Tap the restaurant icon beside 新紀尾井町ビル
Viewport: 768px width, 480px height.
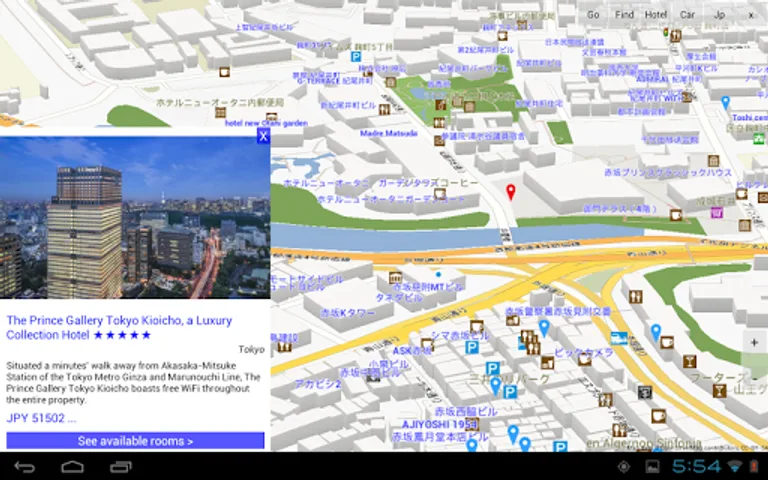(x=384, y=109)
